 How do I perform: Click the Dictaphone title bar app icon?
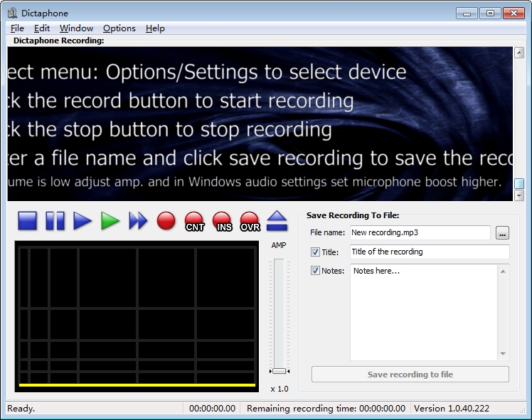point(12,14)
